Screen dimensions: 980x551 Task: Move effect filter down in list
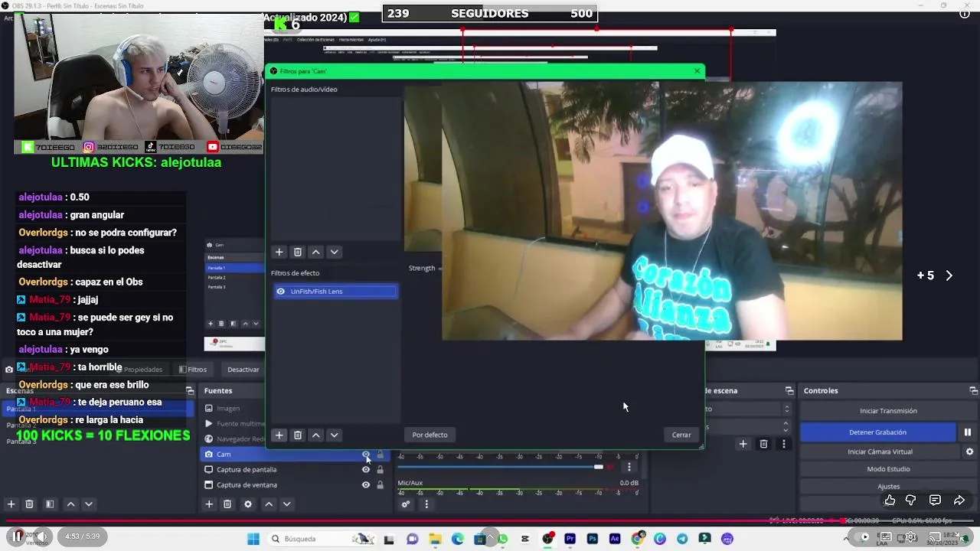point(334,435)
